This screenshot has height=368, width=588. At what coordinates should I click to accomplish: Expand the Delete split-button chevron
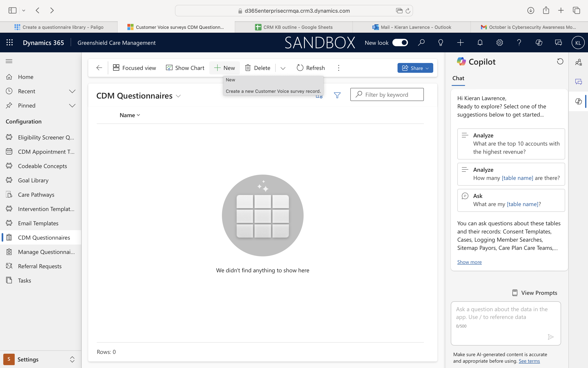[x=283, y=68]
